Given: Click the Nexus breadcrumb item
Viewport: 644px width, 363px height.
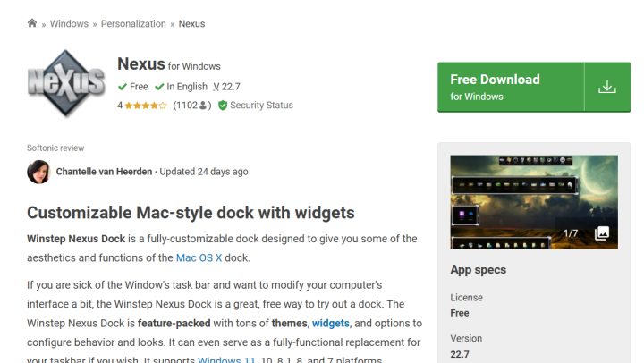Looking at the screenshot, I should tap(191, 24).
